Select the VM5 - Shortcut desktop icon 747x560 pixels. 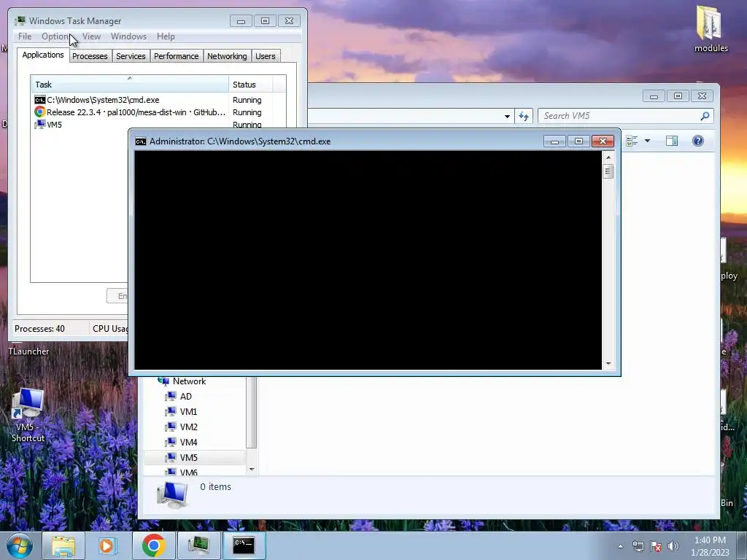click(28, 415)
